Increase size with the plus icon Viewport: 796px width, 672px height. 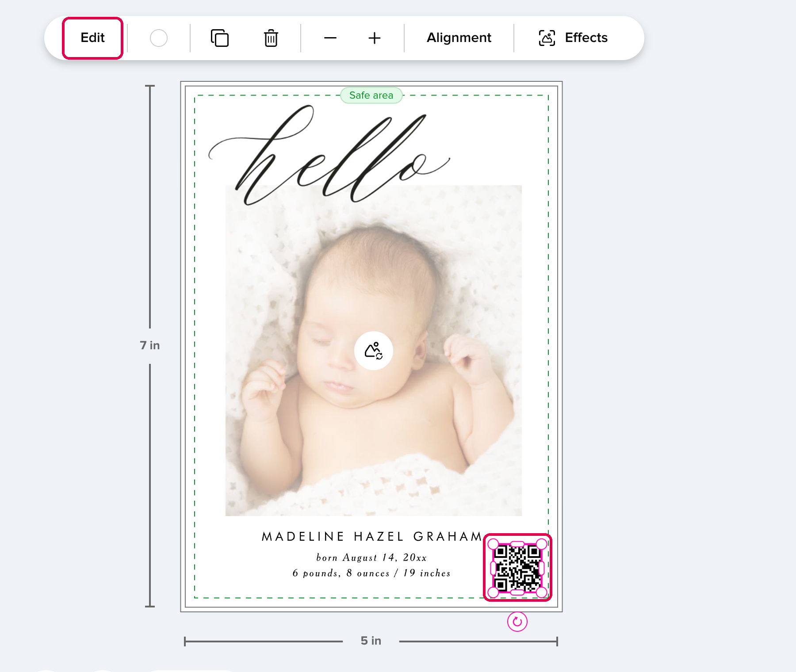coord(375,38)
